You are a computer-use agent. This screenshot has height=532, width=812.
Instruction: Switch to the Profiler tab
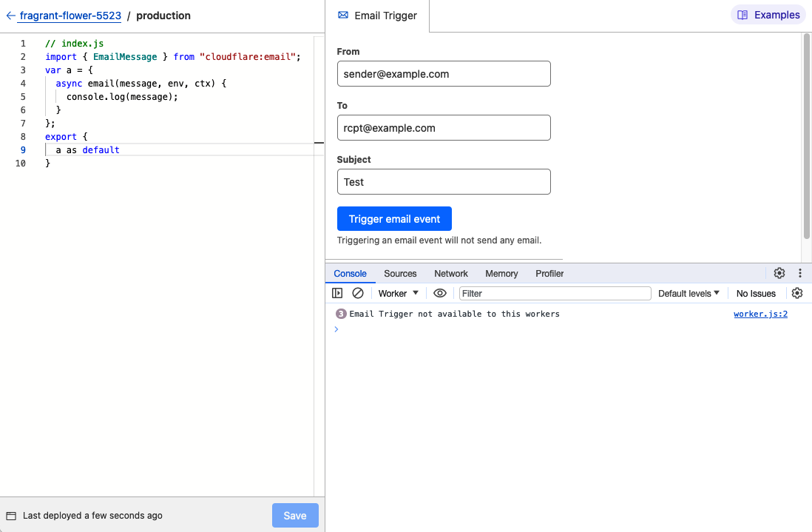(x=549, y=274)
